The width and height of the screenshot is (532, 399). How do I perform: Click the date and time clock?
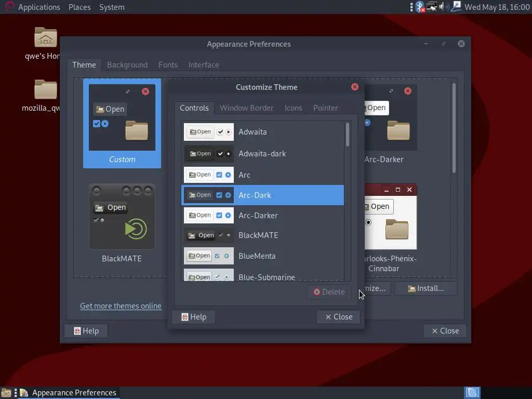(497, 7)
